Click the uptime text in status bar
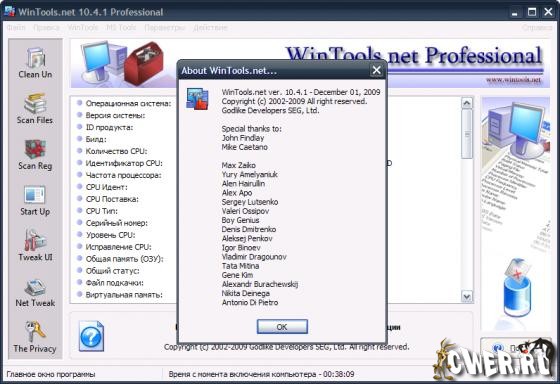The height and width of the screenshot is (384, 560). coord(261,374)
